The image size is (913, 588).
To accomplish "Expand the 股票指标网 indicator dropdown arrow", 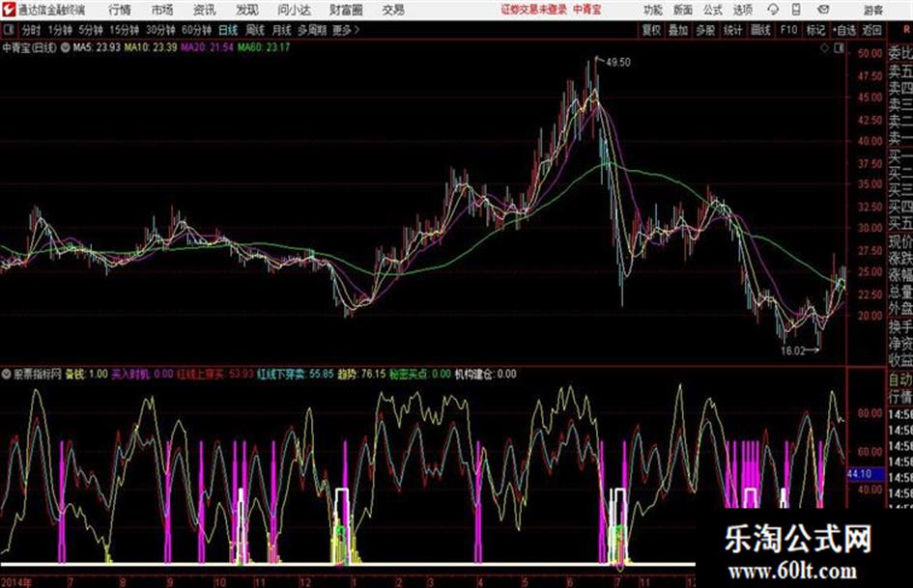I will tap(6, 375).
